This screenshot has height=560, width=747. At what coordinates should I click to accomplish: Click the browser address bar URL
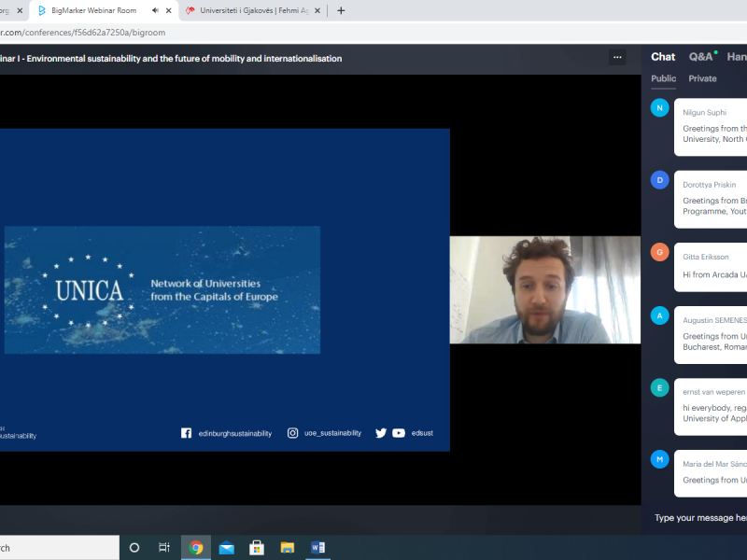click(x=83, y=33)
